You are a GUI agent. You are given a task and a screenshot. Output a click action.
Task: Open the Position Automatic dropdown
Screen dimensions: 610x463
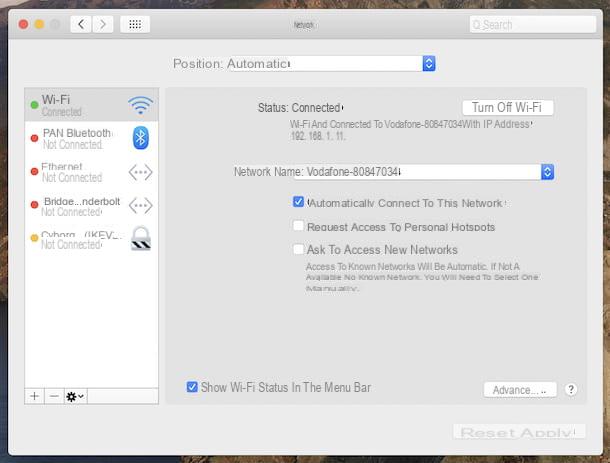[331, 63]
